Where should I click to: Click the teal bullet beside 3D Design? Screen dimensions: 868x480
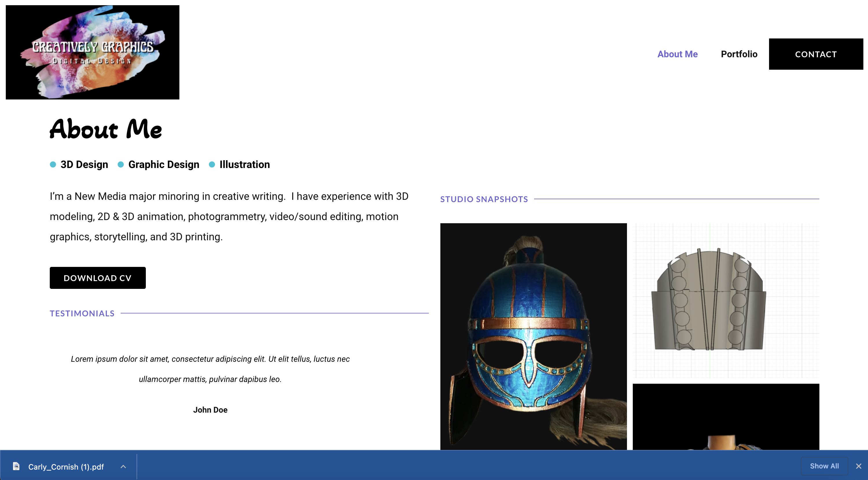click(53, 164)
